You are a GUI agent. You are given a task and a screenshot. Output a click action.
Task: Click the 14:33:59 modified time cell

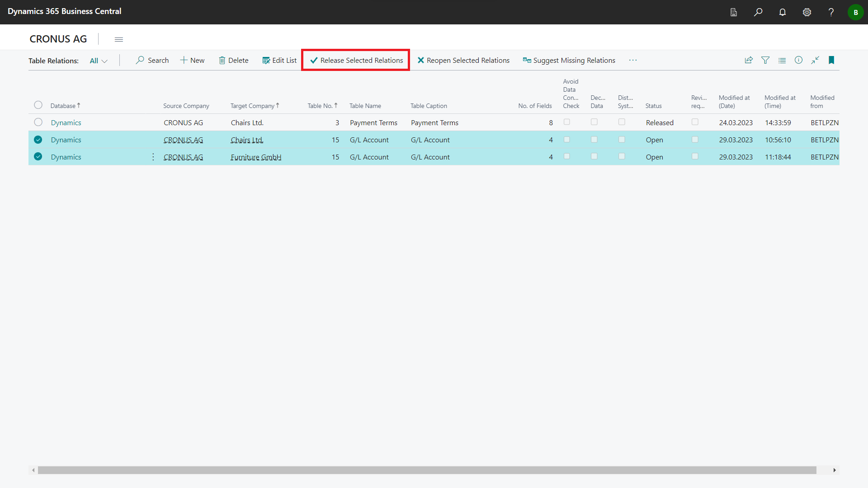778,123
